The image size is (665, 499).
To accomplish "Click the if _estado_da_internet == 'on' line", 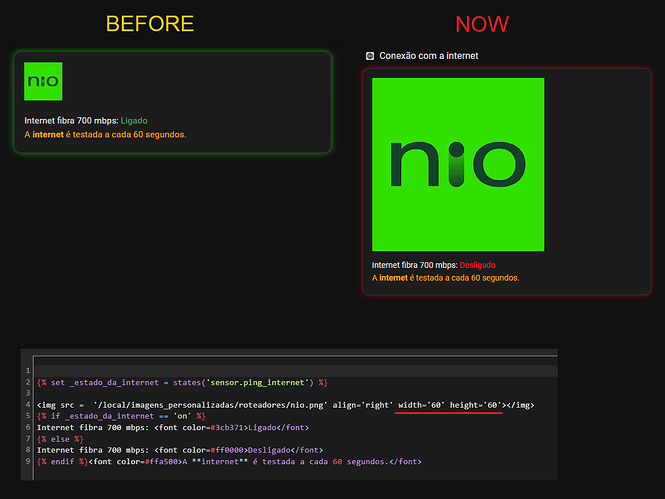I will pyautogui.click(x=121, y=416).
